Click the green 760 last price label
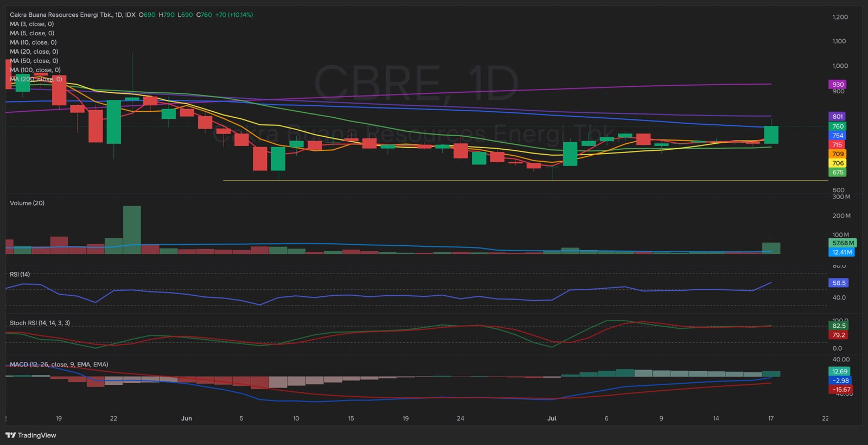 [838, 126]
